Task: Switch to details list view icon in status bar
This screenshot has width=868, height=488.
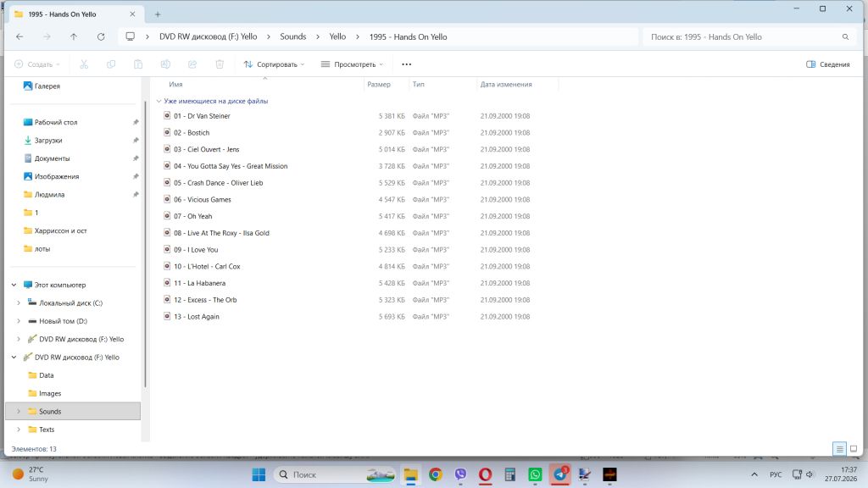Action: coord(839,449)
